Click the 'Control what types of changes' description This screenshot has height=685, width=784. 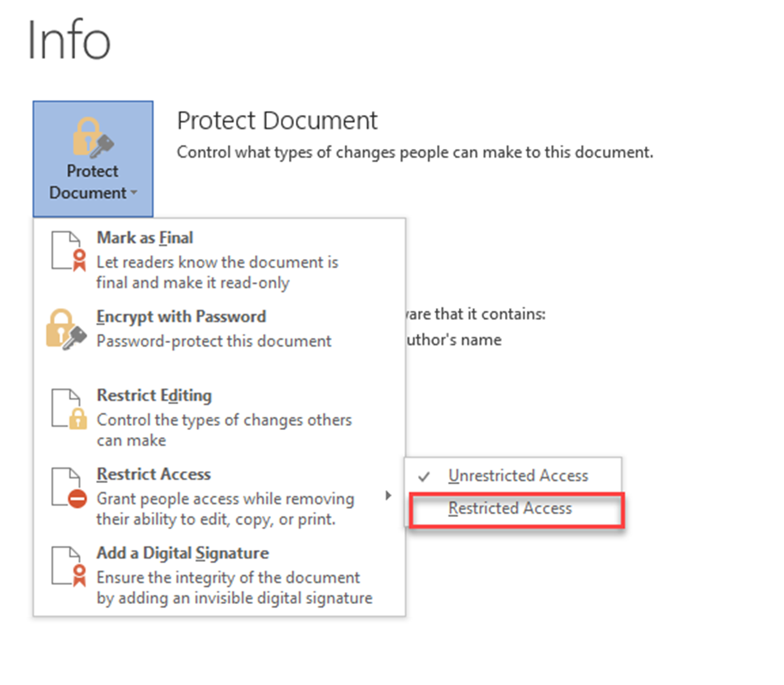point(414,152)
